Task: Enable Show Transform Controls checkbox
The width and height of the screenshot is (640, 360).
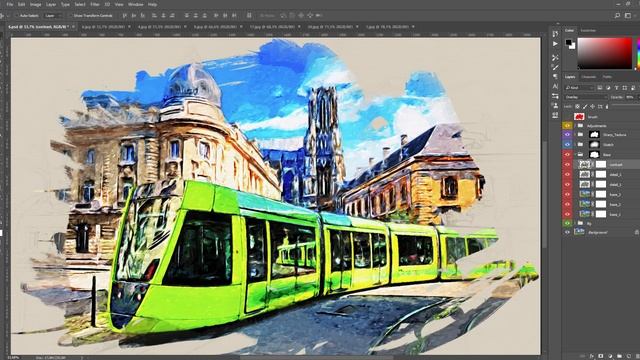Action: [x=71, y=16]
